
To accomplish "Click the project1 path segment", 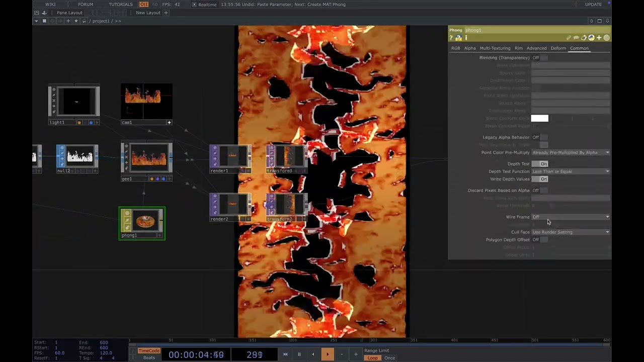I will pos(101,21).
